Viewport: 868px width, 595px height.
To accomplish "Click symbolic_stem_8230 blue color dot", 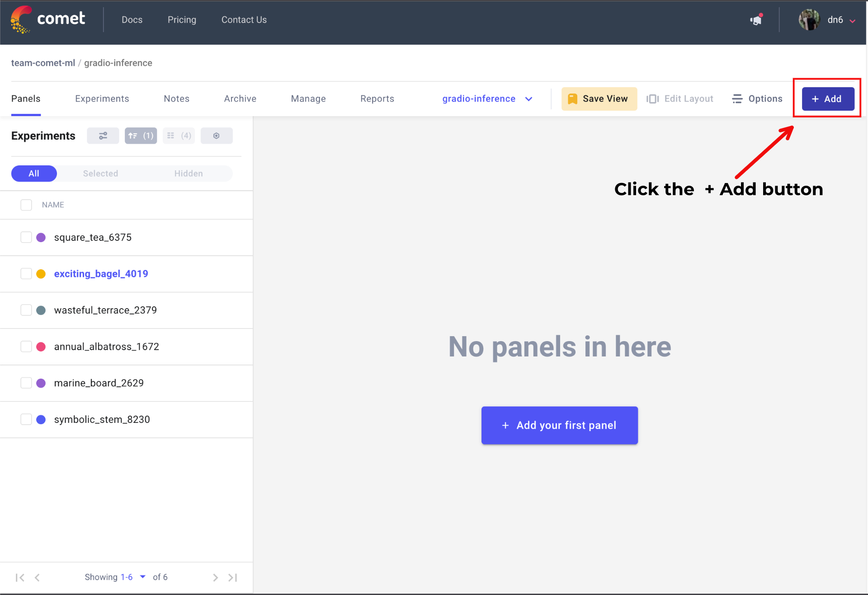I will click(41, 420).
